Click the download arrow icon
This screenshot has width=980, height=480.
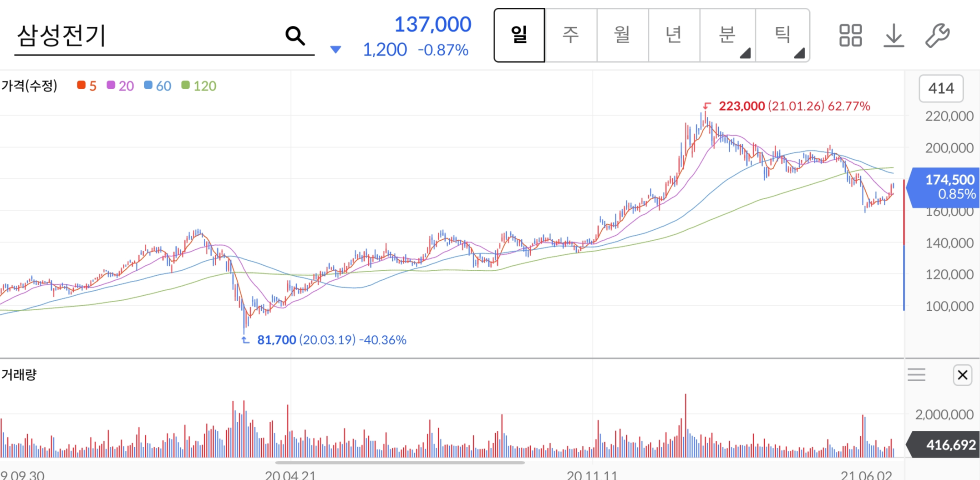pos(894,35)
